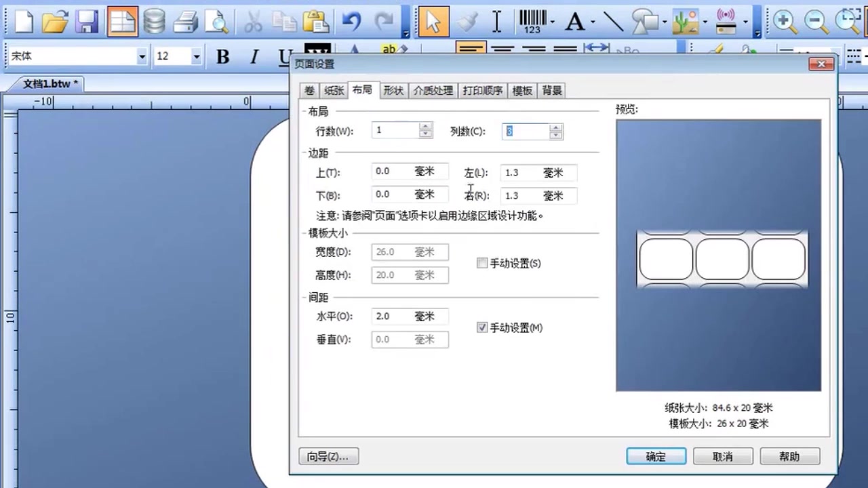Open the font size dropdown showing 12
This screenshot has height=488, width=868.
(x=196, y=56)
